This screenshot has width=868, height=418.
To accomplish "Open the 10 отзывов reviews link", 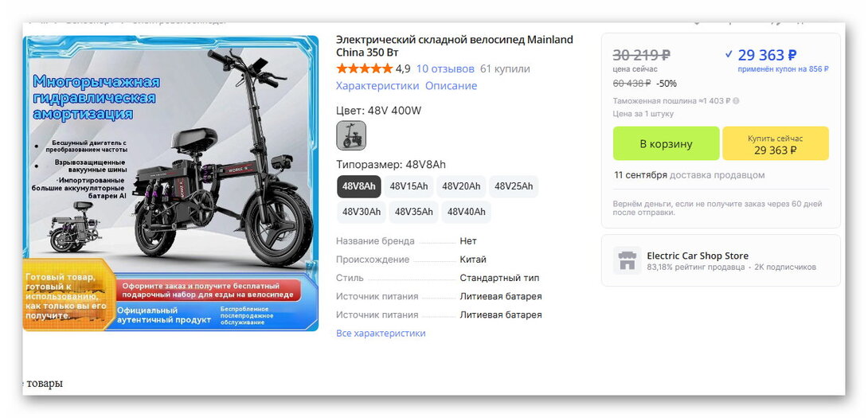I will tap(445, 68).
